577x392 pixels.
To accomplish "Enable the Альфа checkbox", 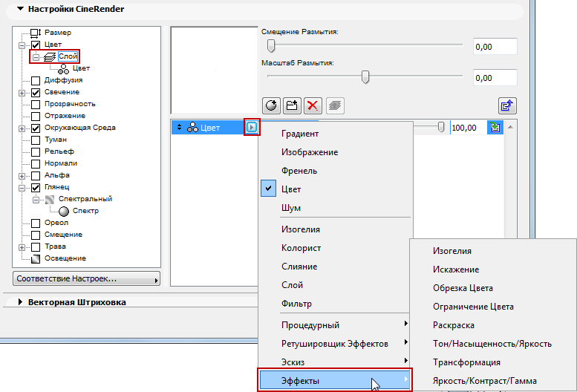I will pyautogui.click(x=36, y=176).
